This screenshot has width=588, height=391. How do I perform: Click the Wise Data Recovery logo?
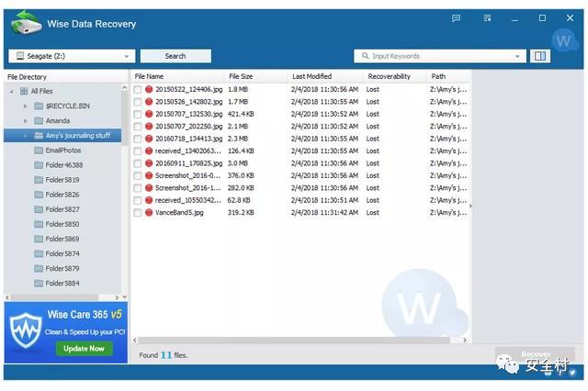[26, 23]
